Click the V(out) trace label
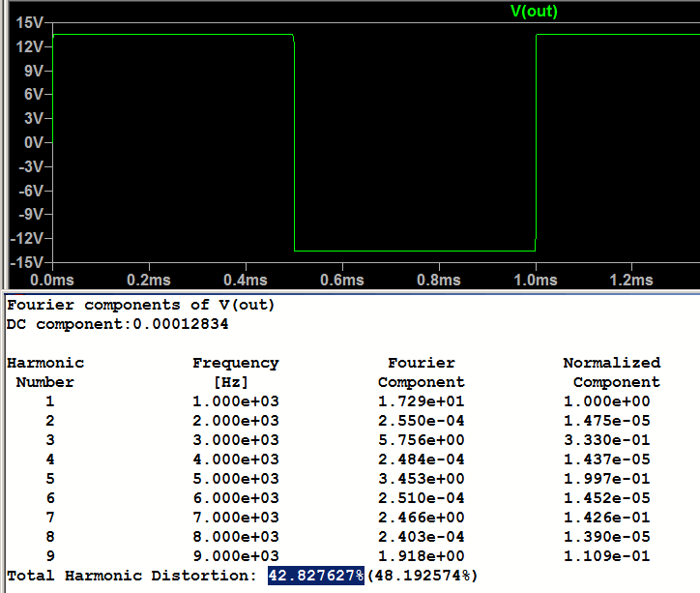700x593 pixels. click(x=534, y=12)
